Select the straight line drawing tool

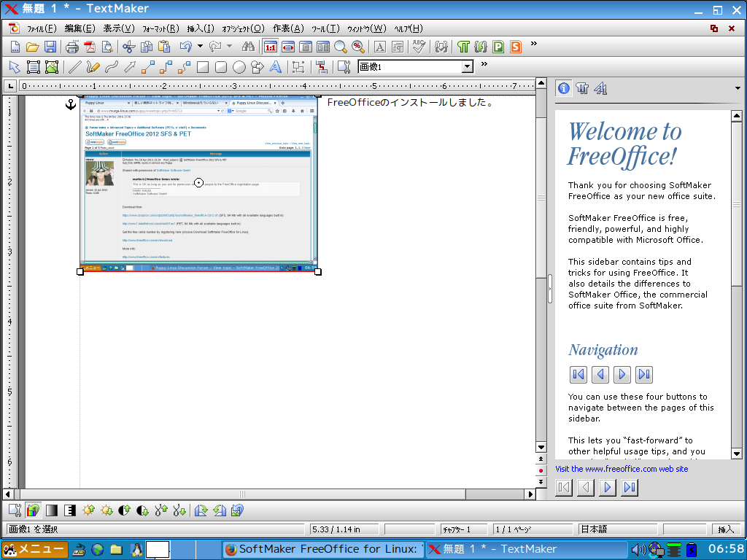tap(74, 67)
